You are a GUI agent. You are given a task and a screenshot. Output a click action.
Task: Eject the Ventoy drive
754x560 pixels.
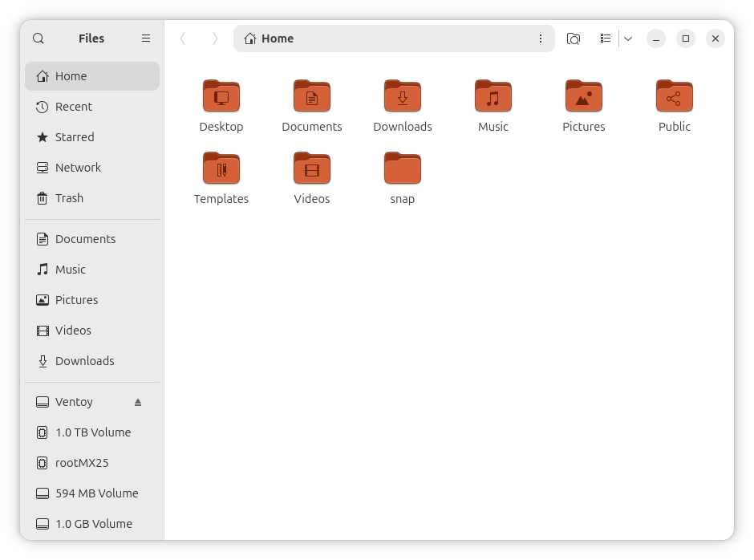pos(138,402)
